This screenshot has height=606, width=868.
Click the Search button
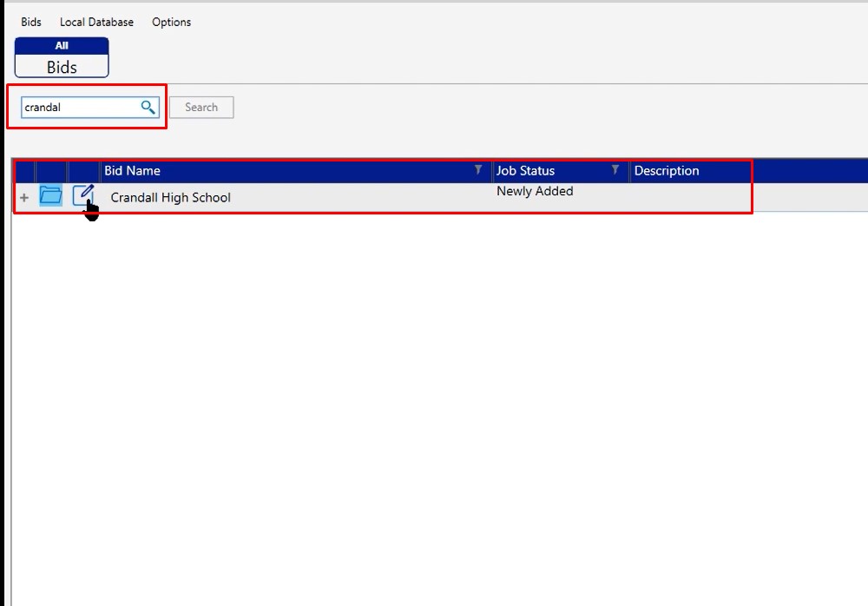pyautogui.click(x=201, y=107)
